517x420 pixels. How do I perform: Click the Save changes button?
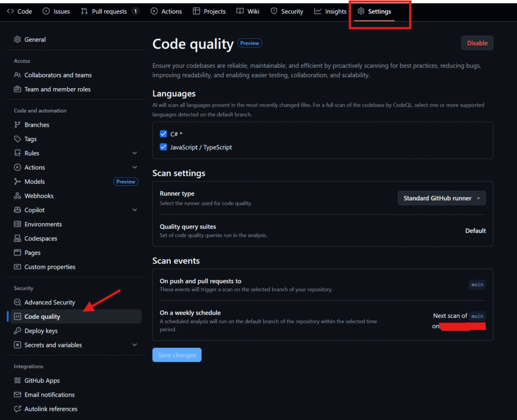click(x=177, y=355)
